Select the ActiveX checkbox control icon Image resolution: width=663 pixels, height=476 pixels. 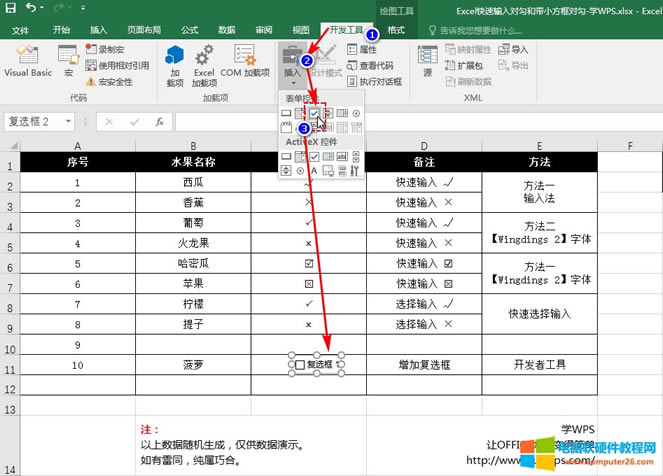coord(314,157)
